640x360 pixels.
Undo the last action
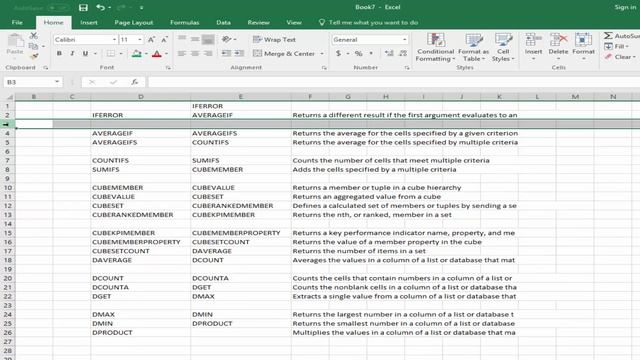coord(100,7)
